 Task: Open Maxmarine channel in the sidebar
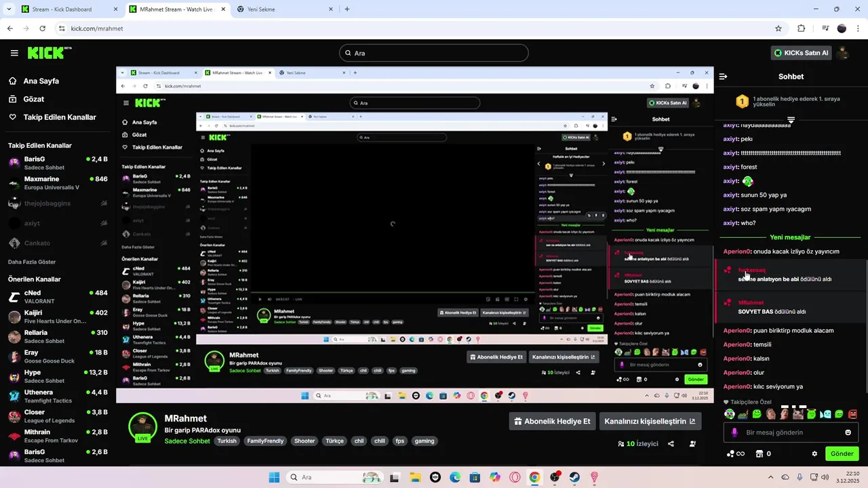pyautogui.click(x=58, y=183)
